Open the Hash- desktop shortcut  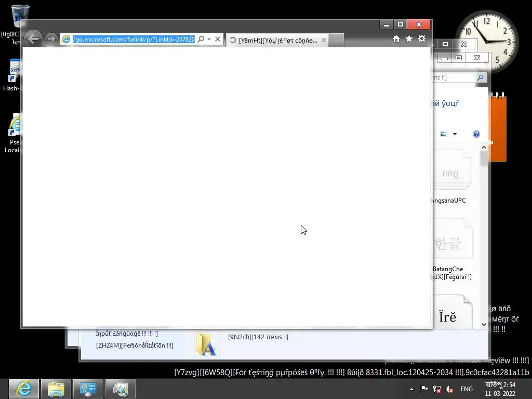pyautogui.click(x=13, y=71)
